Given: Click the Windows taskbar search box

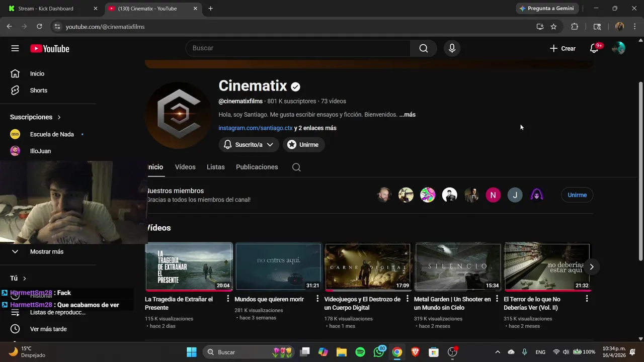Looking at the screenshot, I should coord(250,352).
